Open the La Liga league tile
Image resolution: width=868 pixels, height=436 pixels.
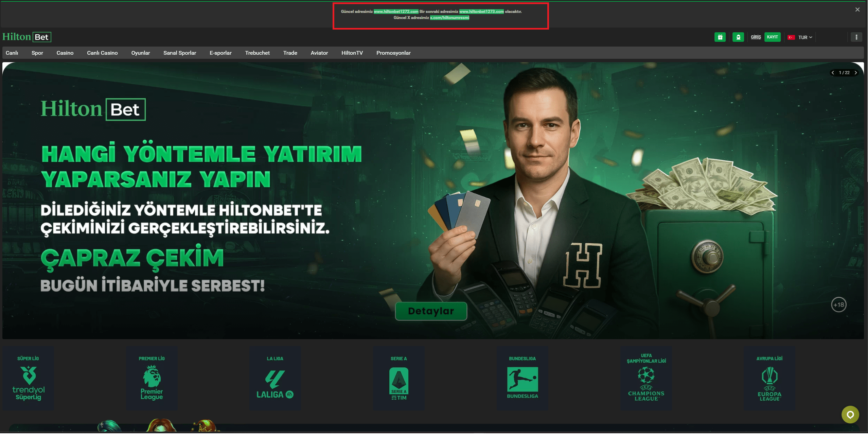point(275,378)
